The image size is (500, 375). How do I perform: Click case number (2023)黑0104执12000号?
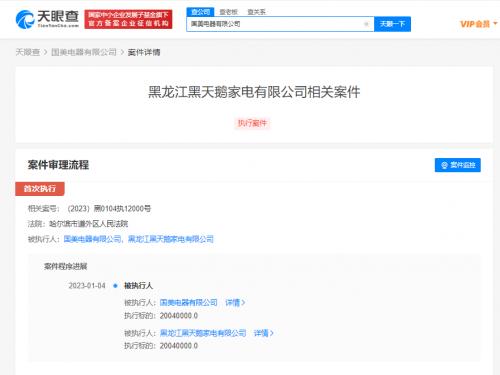[109, 209]
